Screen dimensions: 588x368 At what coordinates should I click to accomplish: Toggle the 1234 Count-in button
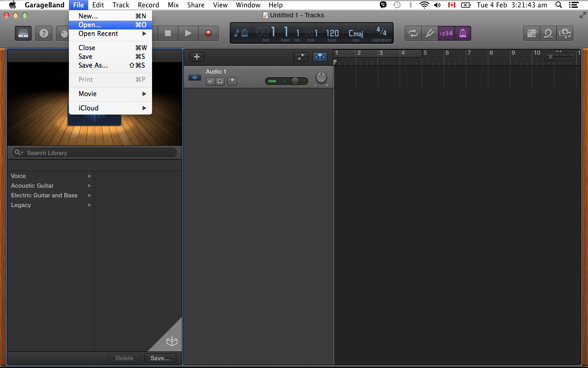point(446,33)
